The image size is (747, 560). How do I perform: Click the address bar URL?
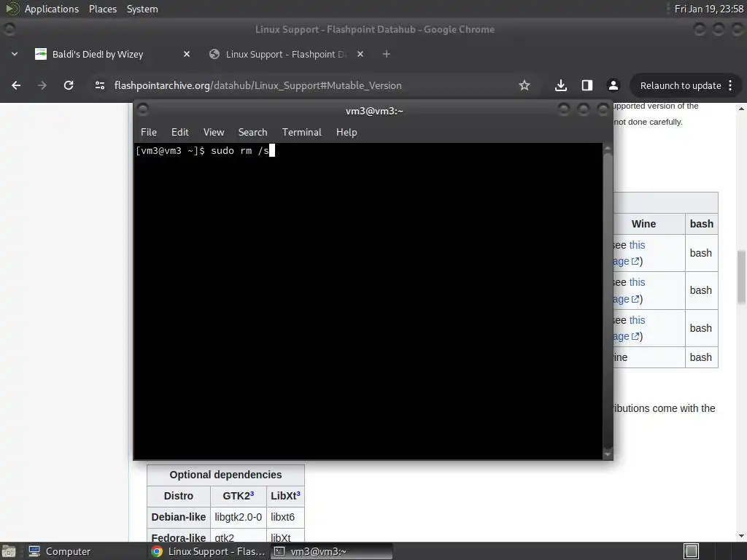coord(258,86)
